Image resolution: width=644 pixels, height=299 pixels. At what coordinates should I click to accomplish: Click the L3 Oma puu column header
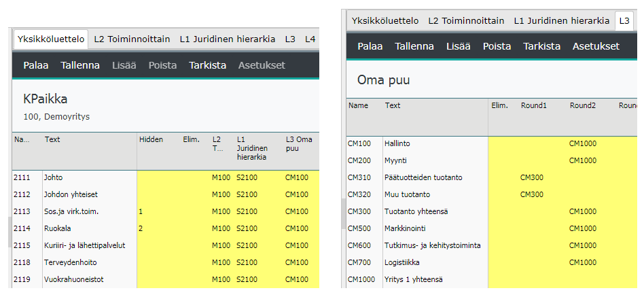point(300,144)
